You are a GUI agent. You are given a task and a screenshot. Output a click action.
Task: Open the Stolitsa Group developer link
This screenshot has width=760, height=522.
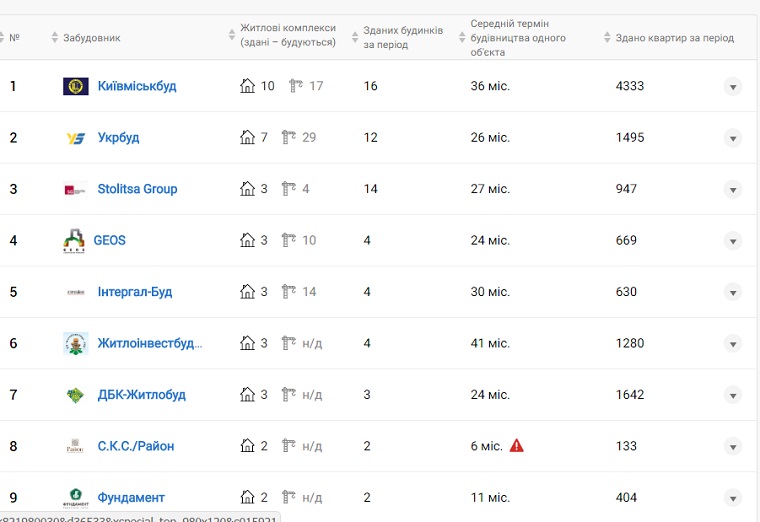coord(137,189)
